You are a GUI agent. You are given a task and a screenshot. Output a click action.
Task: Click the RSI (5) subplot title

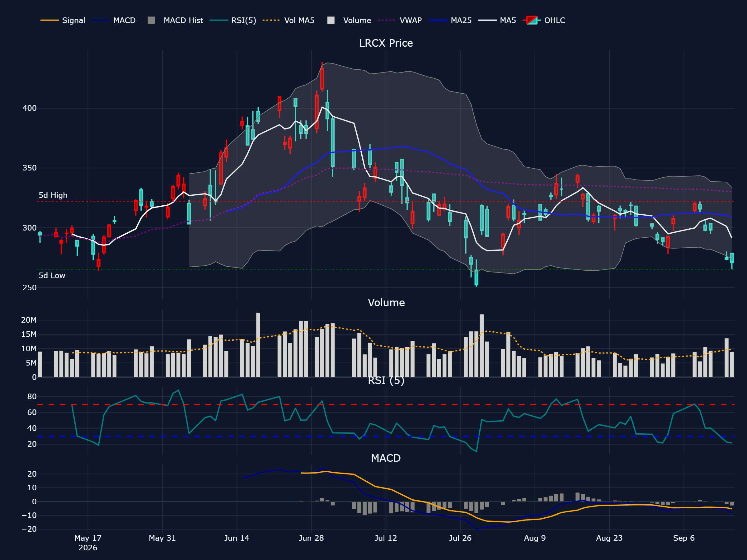click(386, 380)
